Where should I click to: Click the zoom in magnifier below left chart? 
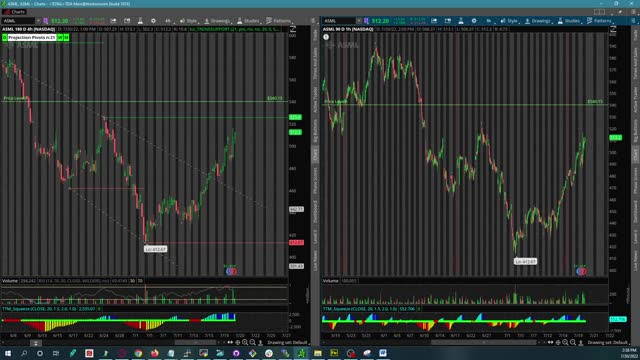(x=245, y=342)
